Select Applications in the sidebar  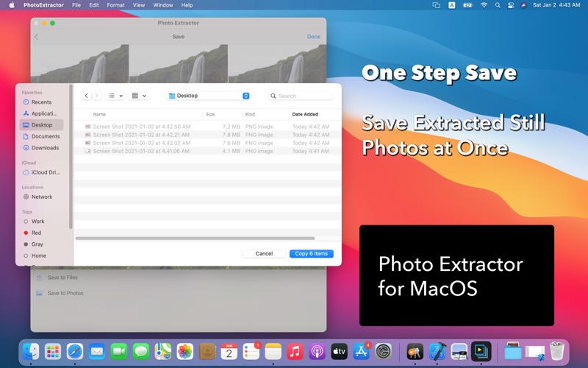coord(41,113)
